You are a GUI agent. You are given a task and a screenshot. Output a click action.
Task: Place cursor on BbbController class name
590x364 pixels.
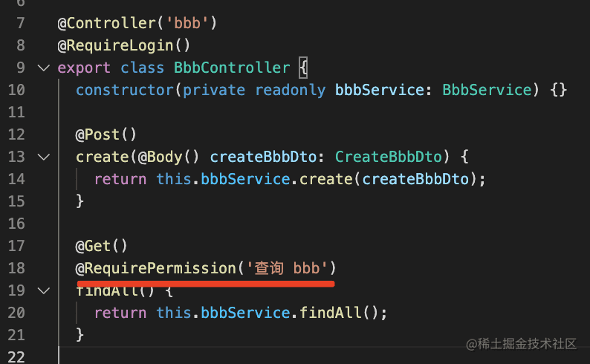(x=231, y=68)
